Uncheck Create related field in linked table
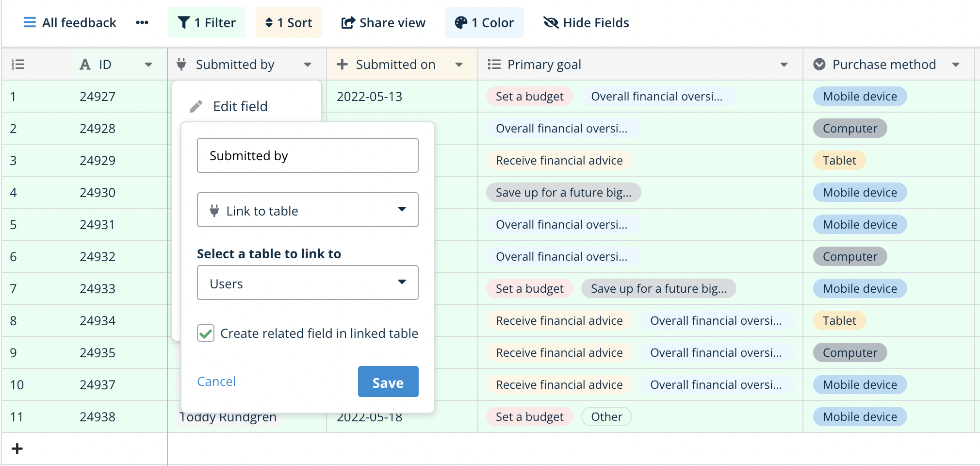The width and height of the screenshot is (980, 466). click(206, 333)
